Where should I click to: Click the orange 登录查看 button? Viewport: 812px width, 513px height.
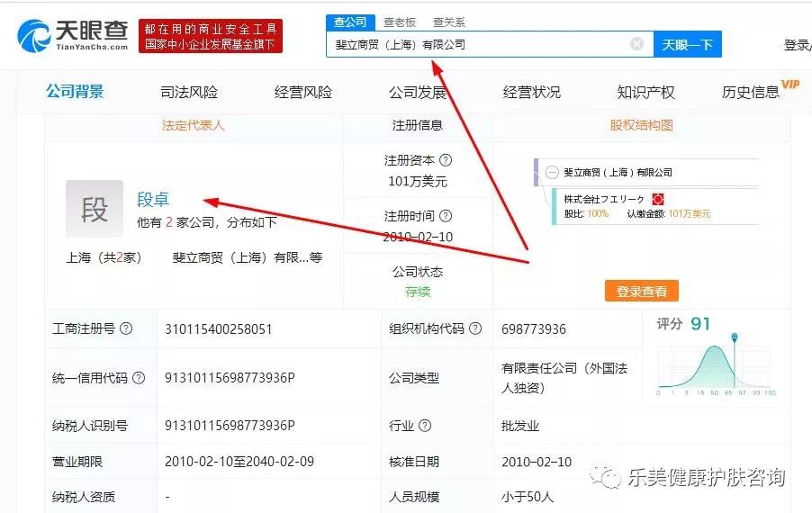click(x=641, y=291)
